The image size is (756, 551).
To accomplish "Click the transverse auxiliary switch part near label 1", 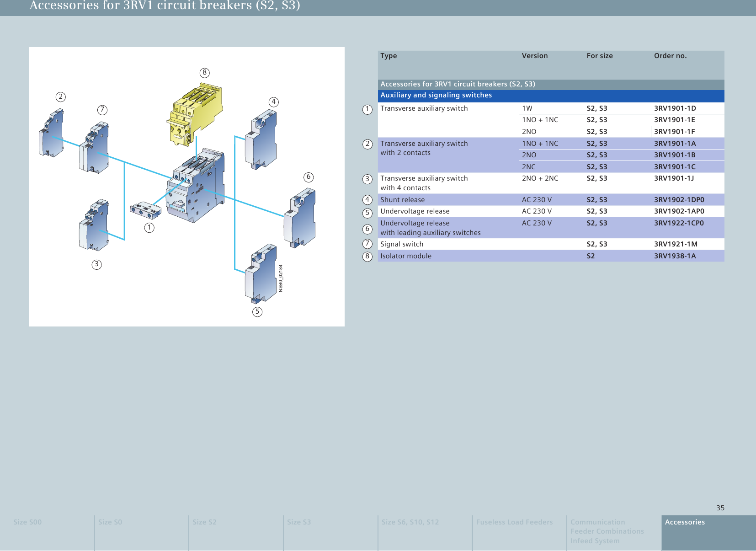I will point(146,210).
